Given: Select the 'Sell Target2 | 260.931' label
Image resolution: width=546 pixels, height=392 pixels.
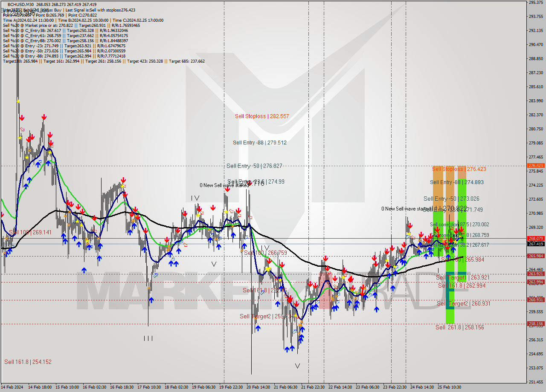Looking at the screenshot, I should [464, 304].
